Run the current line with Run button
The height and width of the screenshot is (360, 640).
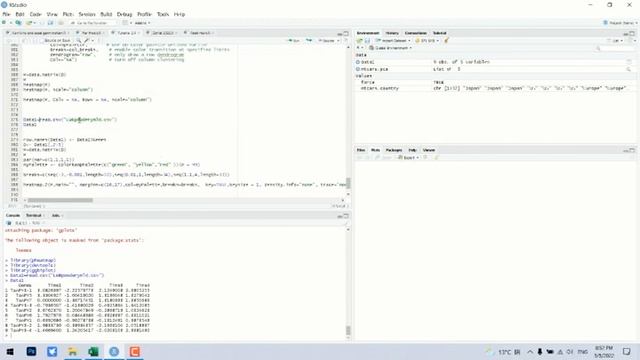pyautogui.click(x=294, y=40)
